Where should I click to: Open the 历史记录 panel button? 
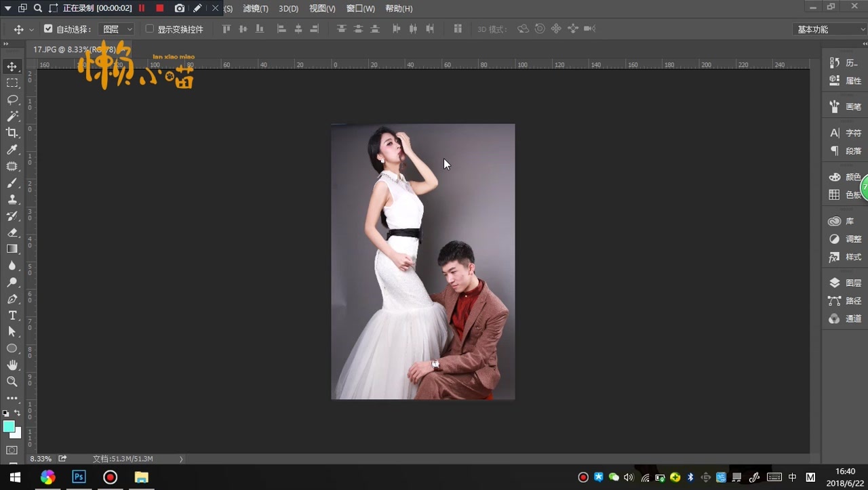[845, 63]
